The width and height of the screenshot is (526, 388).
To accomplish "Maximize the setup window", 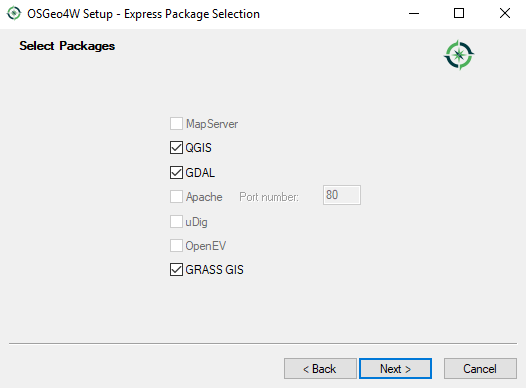I will (x=459, y=14).
